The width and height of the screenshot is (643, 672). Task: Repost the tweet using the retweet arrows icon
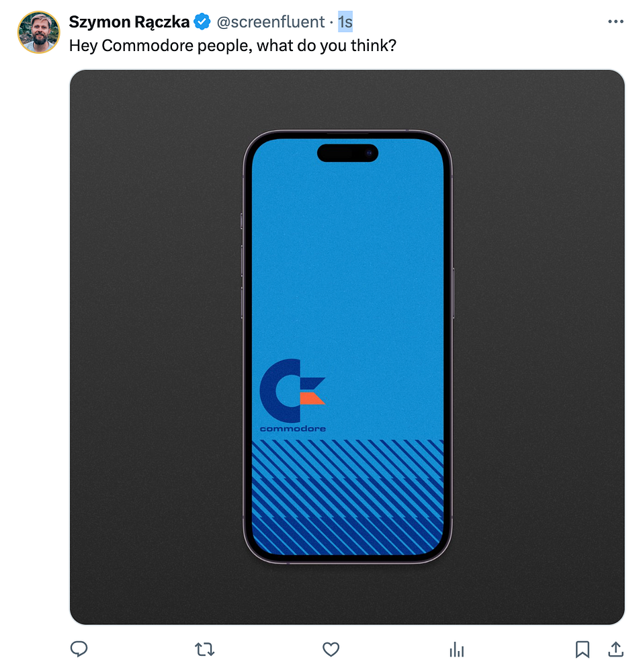click(x=205, y=649)
